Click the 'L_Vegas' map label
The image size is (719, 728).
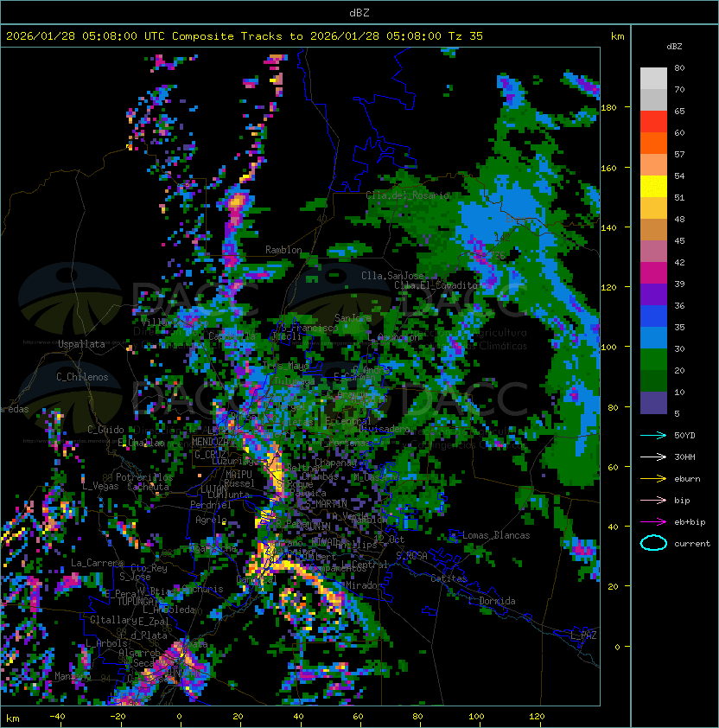tap(100, 486)
